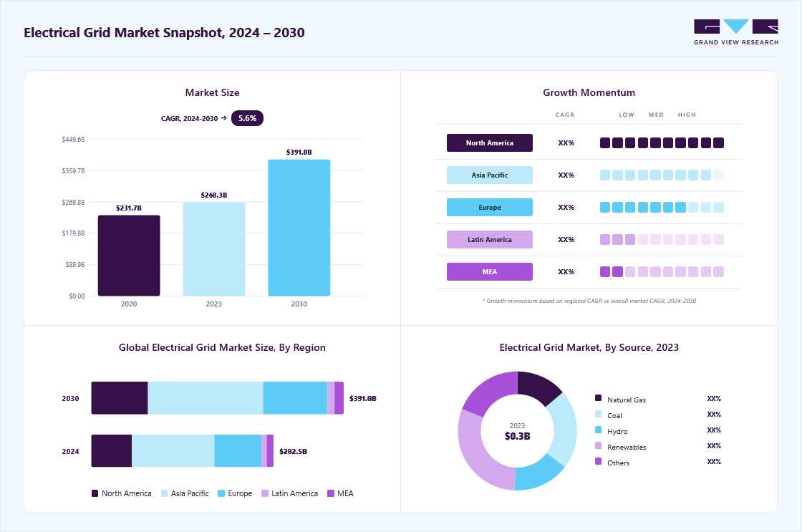
Task: Click the XX% CAGR for Europe
Action: [566, 207]
